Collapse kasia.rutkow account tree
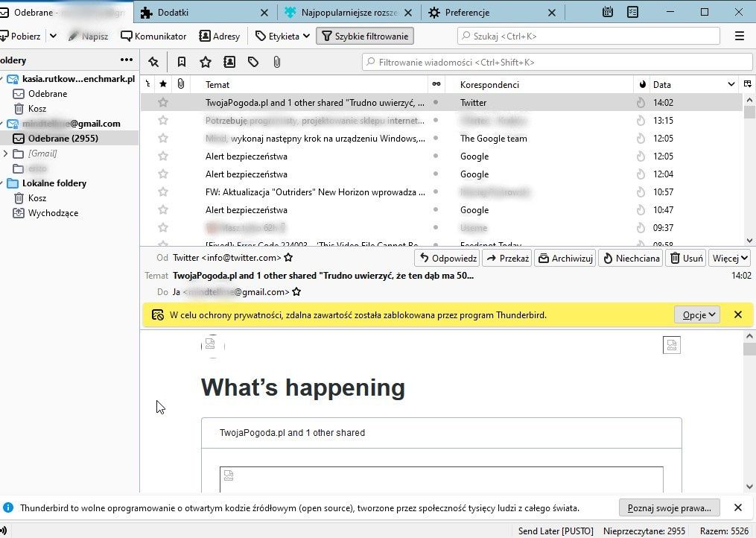Viewport: 756px width, 538px height. point(2,79)
